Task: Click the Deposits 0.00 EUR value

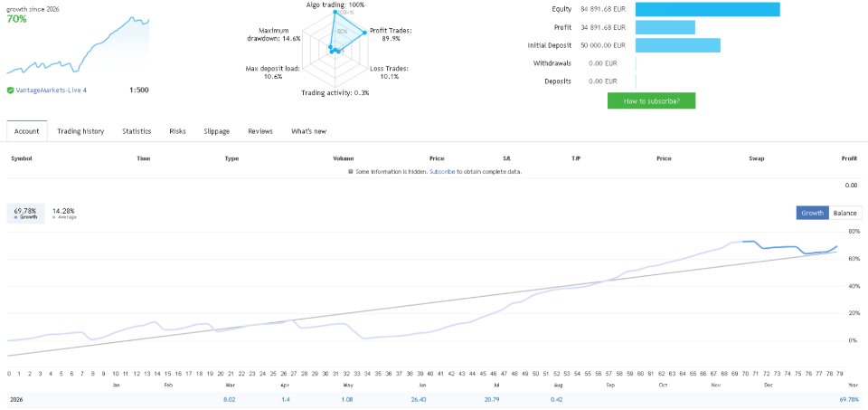Action: (x=603, y=81)
